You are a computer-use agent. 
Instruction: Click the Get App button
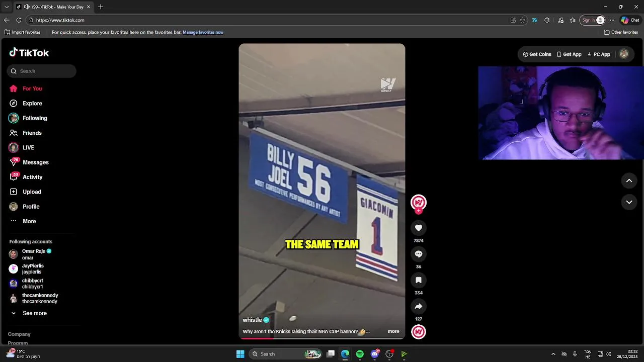coord(569,54)
